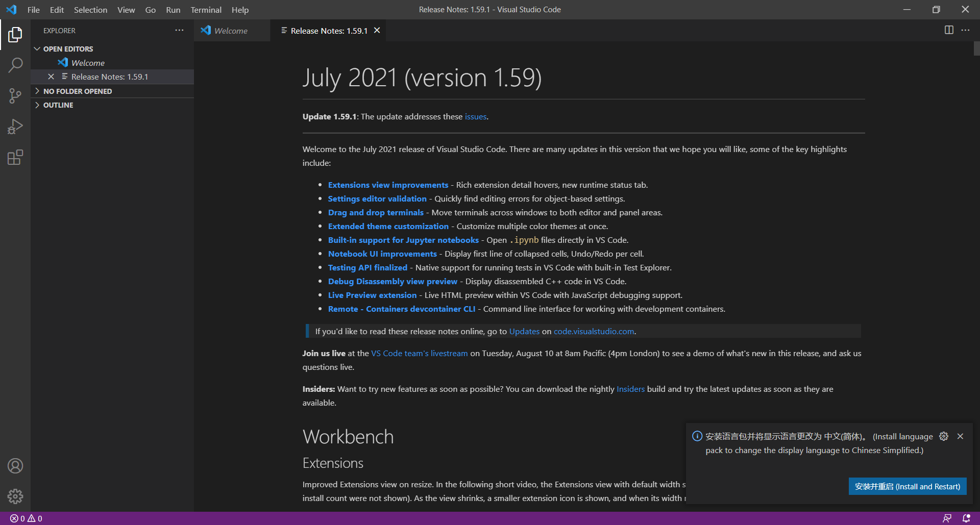Open notification settings gear icon

(x=944, y=436)
